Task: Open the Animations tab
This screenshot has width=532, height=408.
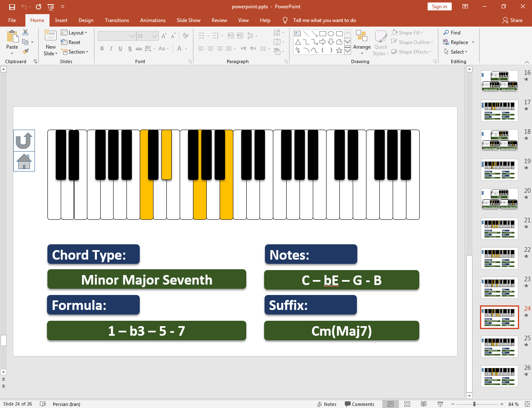Action: 153,20
